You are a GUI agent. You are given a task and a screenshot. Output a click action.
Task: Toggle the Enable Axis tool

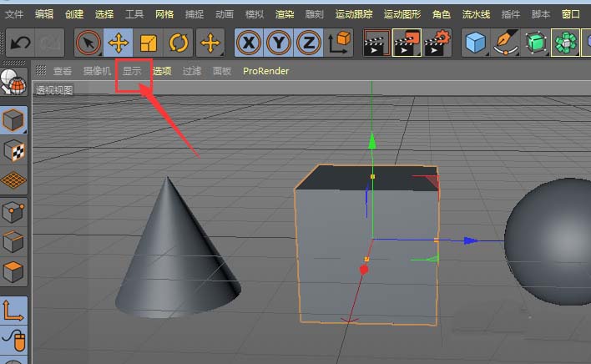(13, 311)
